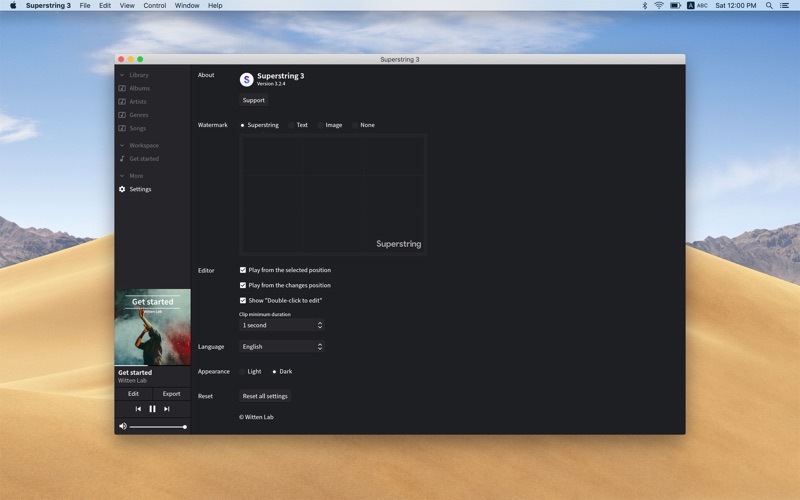This screenshot has width=800, height=500.
Task: Pause playback
Action: coord(152,409)
